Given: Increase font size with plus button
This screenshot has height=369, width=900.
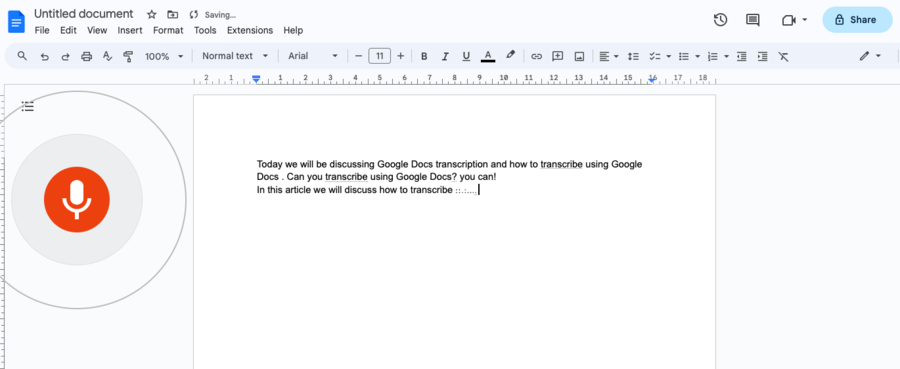Looking at the screenshot, I should (x=401, y=56).
